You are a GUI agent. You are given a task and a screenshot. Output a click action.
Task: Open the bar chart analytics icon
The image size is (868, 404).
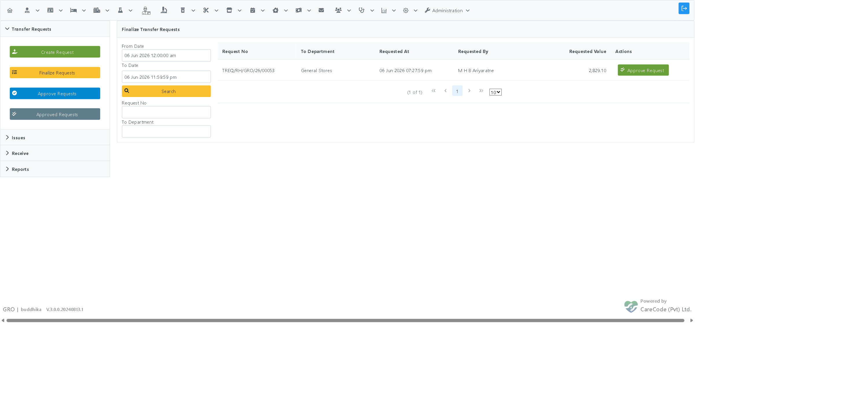coord(384,10)
